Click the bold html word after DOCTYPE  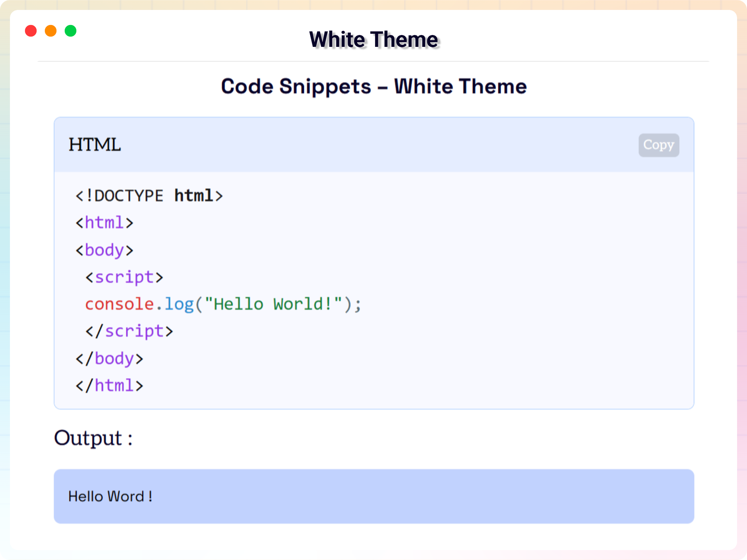click(194, 196)
